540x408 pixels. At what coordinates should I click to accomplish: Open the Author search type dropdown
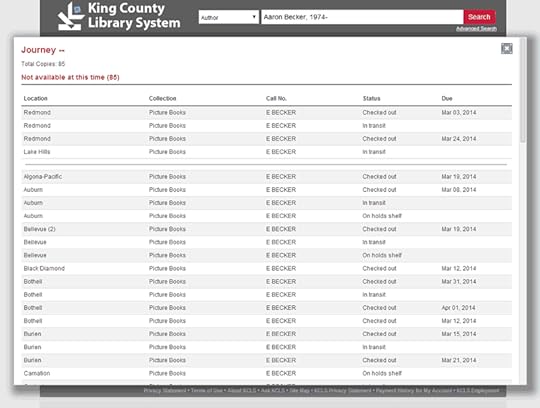click(x=229, y=17)
